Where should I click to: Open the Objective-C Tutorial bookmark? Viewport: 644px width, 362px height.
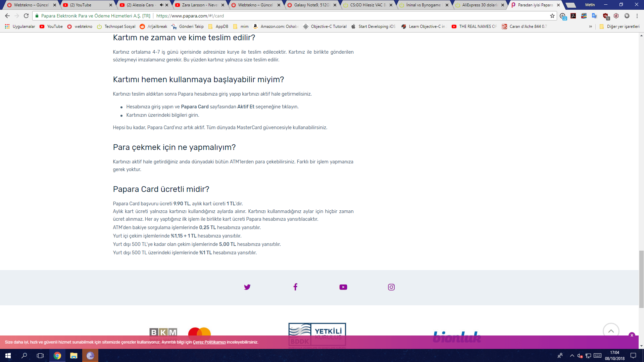(x=325, y=27)
